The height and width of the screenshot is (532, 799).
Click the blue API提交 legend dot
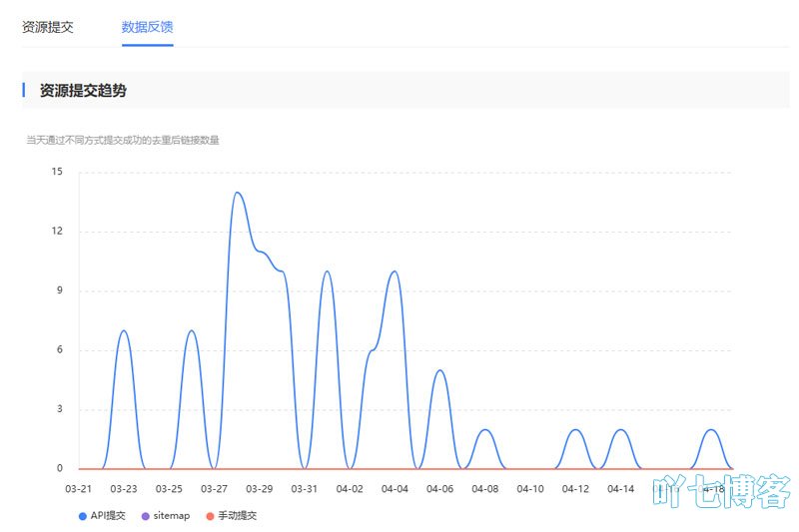tap(83, 516)
